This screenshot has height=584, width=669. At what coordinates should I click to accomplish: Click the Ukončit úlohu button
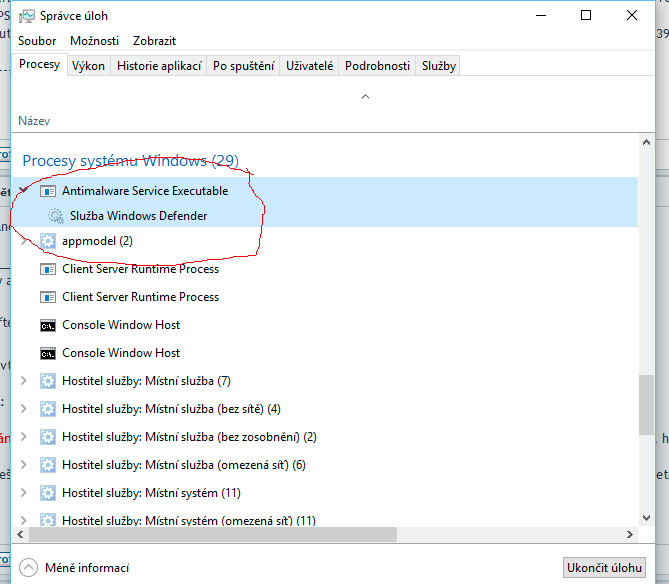604,568
